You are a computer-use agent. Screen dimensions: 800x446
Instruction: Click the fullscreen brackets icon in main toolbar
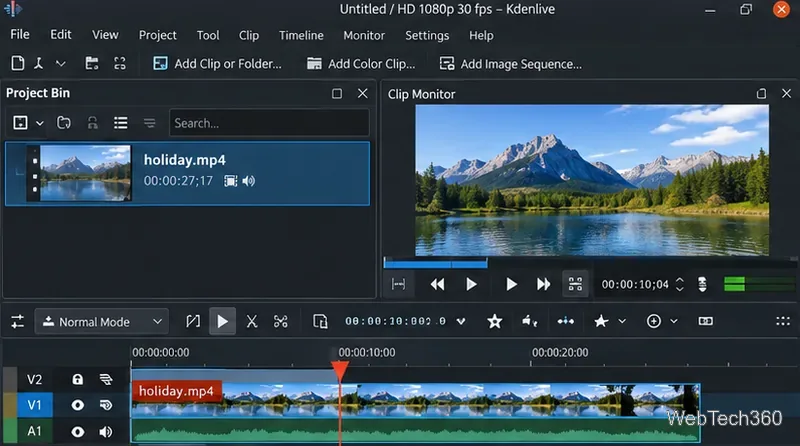120,63
